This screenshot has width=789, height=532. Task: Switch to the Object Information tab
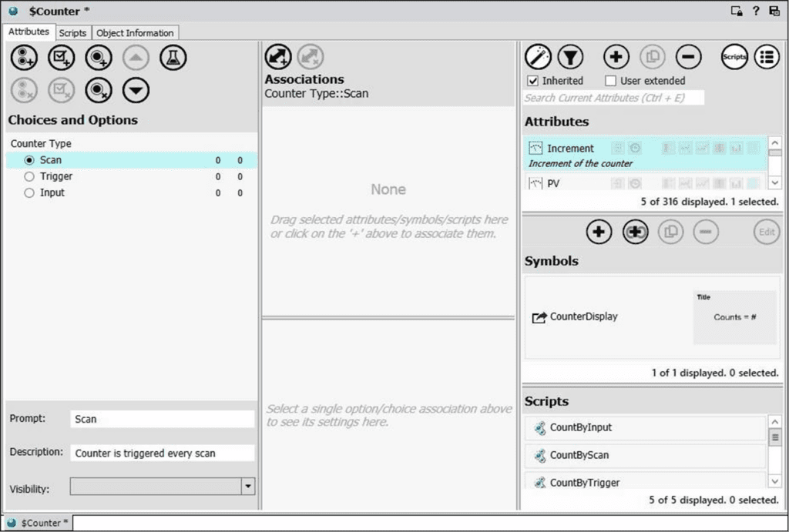tap(136, 32)
